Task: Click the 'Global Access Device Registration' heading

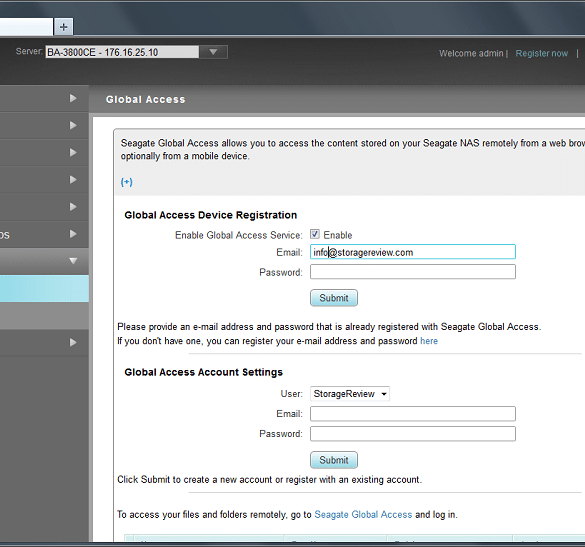Action: [211, 215]
